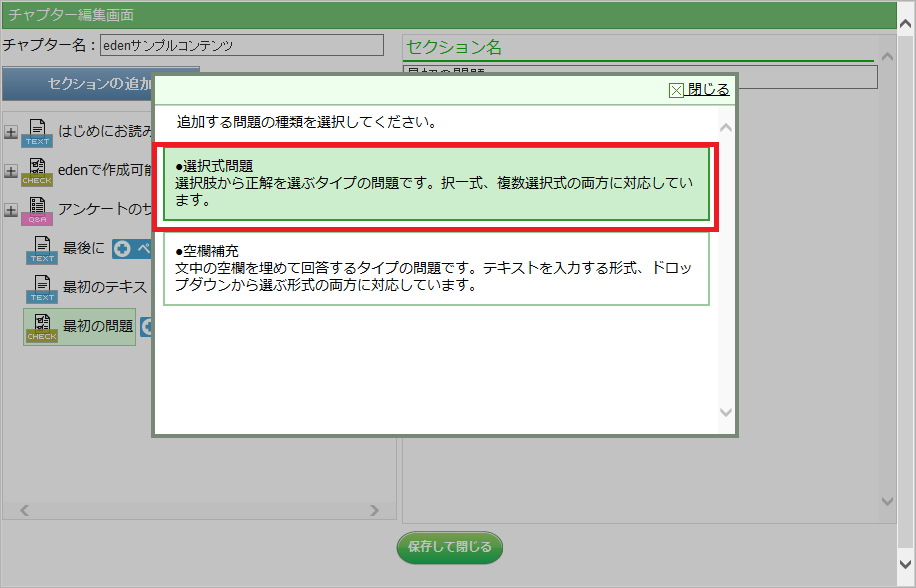Viewport: 916px width, 588px height.
Task: Click tree panel horizontal scroll left arrow
Action: pos(24,510)
